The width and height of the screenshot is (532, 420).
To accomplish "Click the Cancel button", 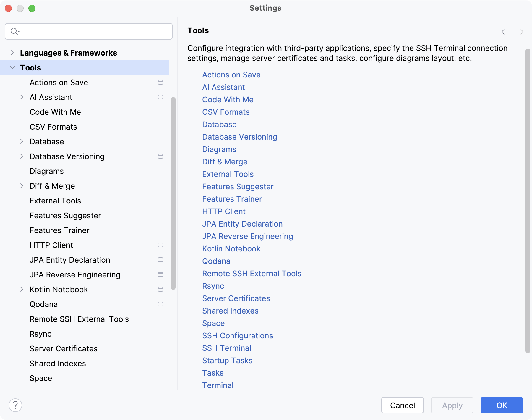I will [x=402, y=405].
